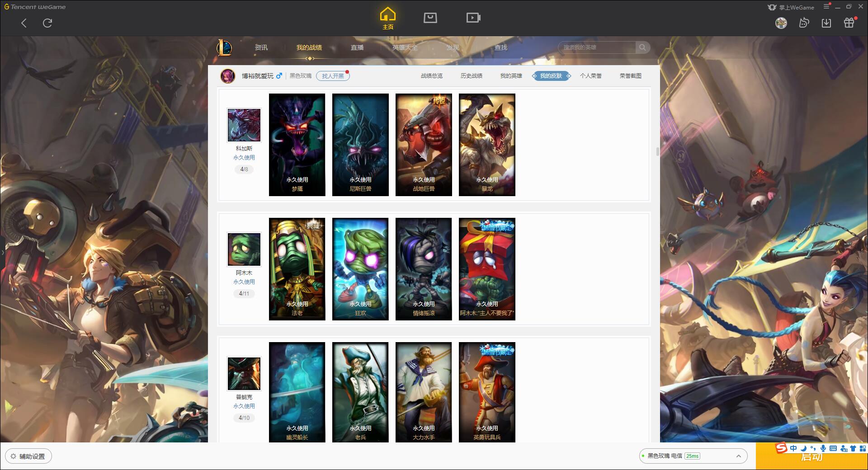
Task: Click the user avatar in top right
Action: tap(781, 23)
